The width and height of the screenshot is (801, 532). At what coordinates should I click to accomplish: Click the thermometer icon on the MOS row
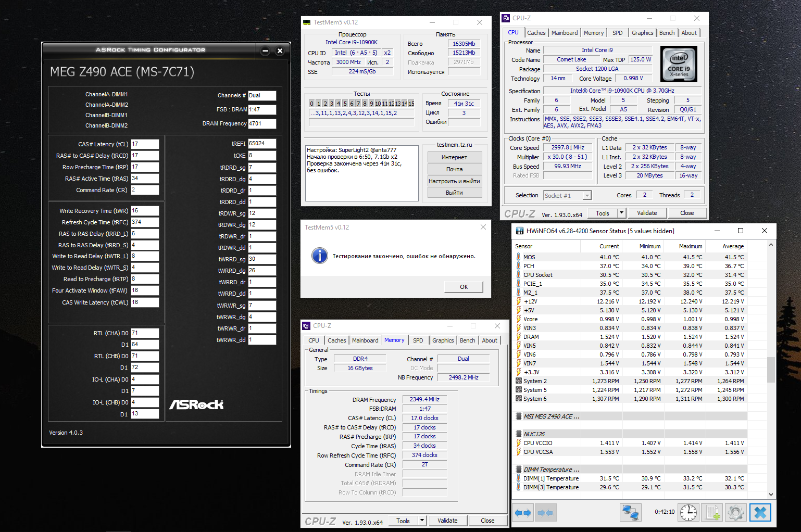pyautogui.click(x=519, y=257)
